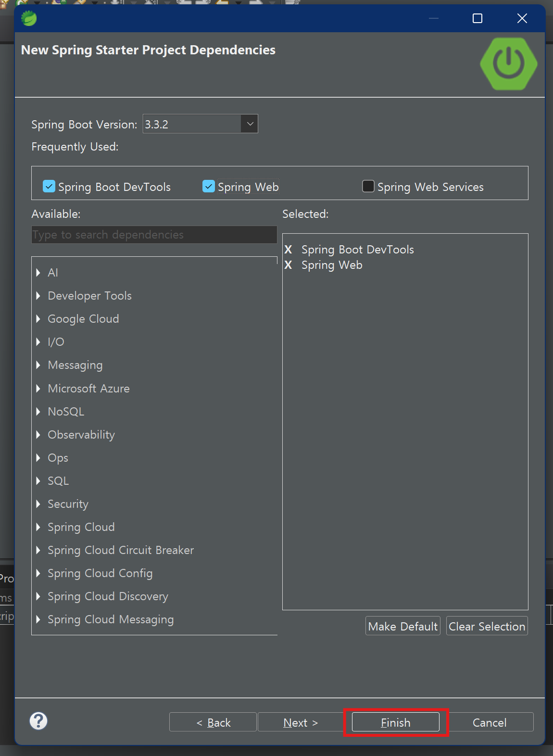Click the Spring leaf icon in title bar
Screen dimensions: 553x756
[x=29, y=18]
